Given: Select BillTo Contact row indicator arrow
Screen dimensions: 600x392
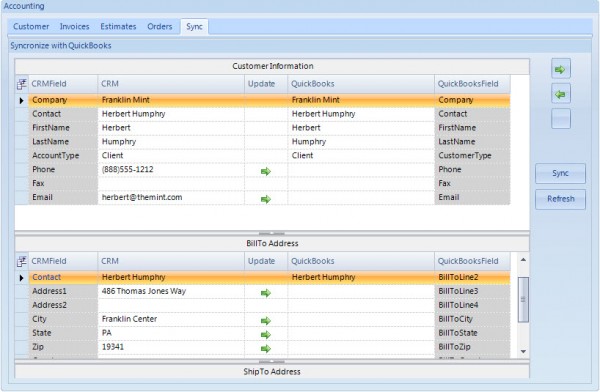Looking at the screenshot, I should click(x=21, y=278).
